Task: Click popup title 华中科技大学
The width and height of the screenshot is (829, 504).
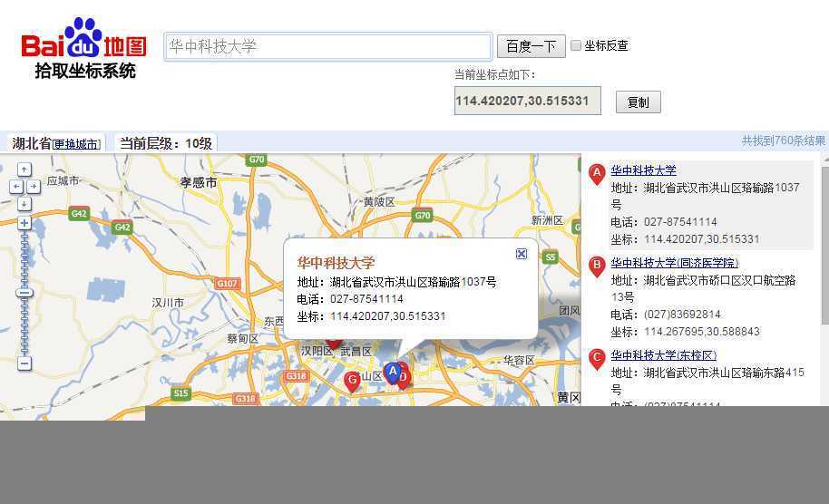Action: [336, 263]
